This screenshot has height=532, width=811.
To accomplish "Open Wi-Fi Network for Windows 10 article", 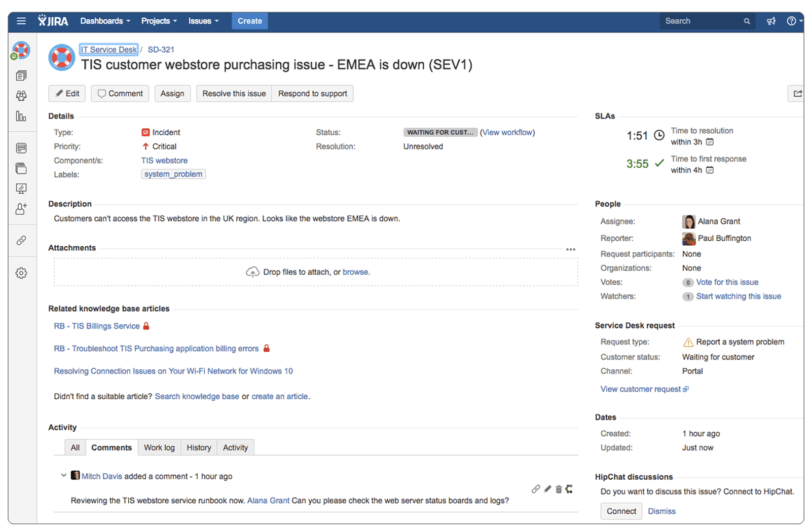I will (173, 371).
